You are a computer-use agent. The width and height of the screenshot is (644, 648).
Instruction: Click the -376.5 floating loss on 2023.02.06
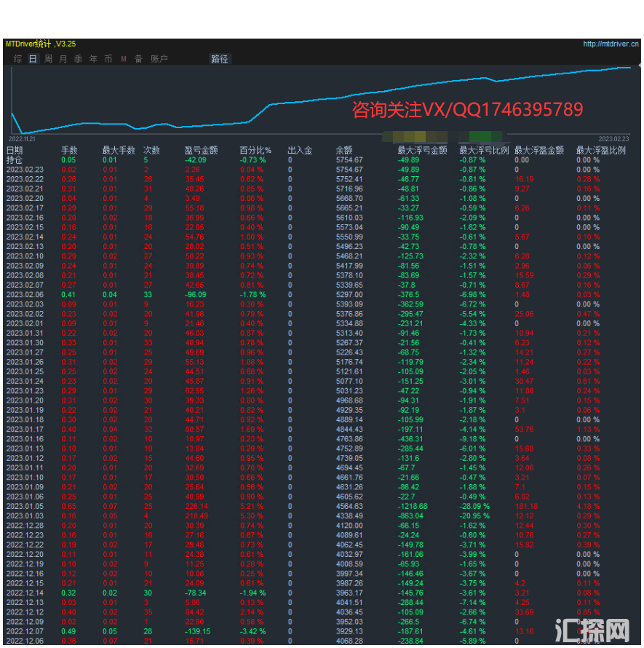408,295
